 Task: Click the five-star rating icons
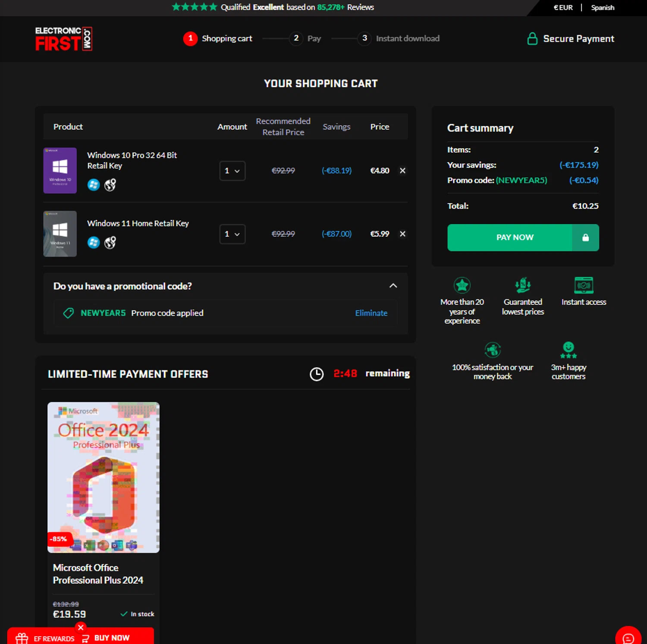[195, 7]
